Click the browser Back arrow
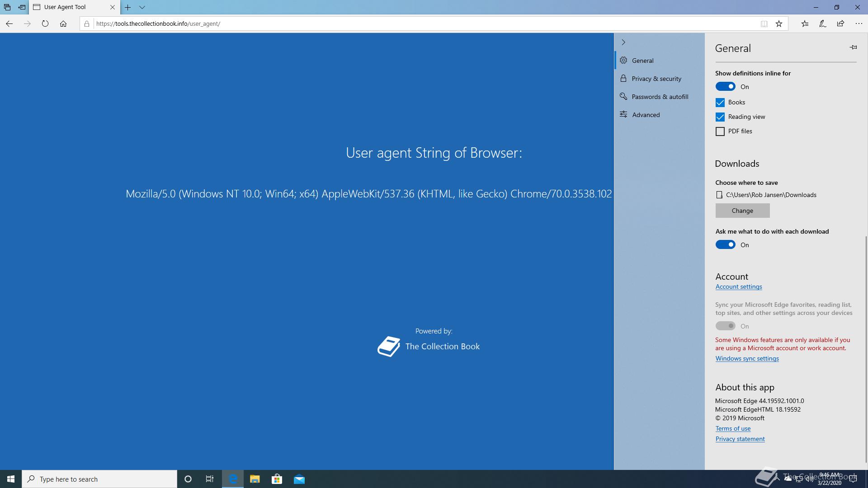 pos(9,23)
